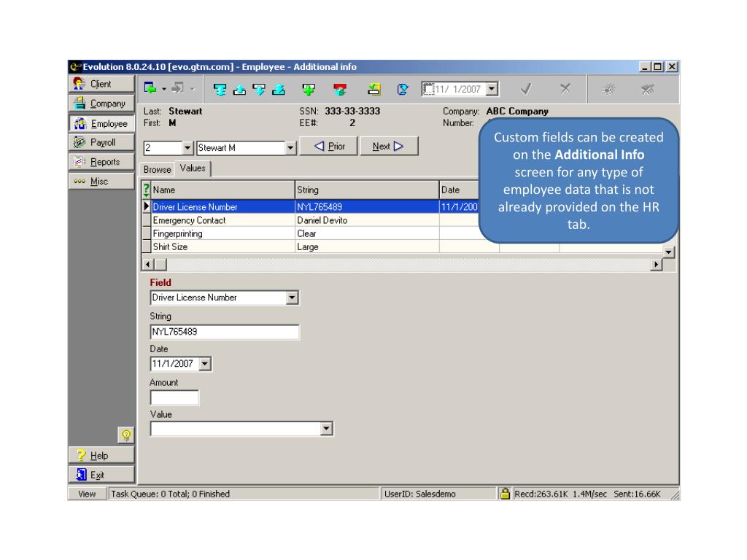Click the yellow undo-arrow toolbar icon

[x=374, y=89]
